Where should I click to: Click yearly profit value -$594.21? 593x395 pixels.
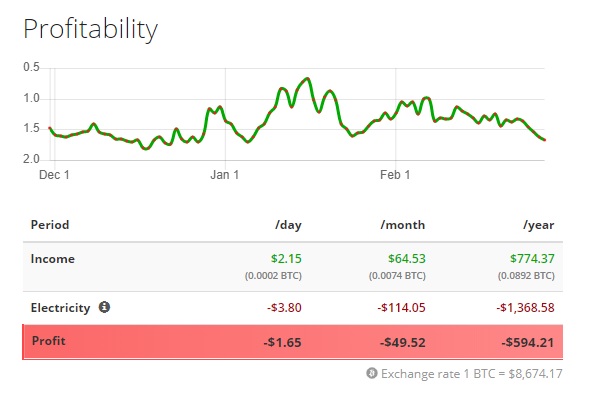tap(528, 342)
